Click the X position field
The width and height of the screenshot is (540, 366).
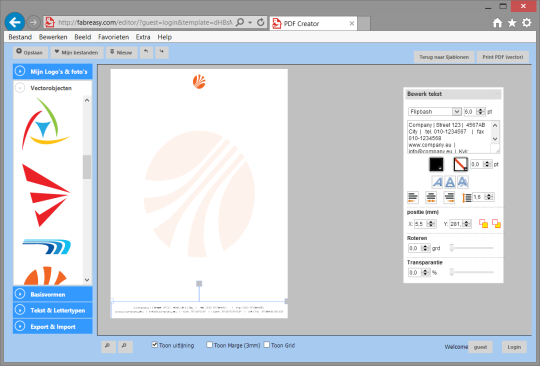tap(425, 224)
